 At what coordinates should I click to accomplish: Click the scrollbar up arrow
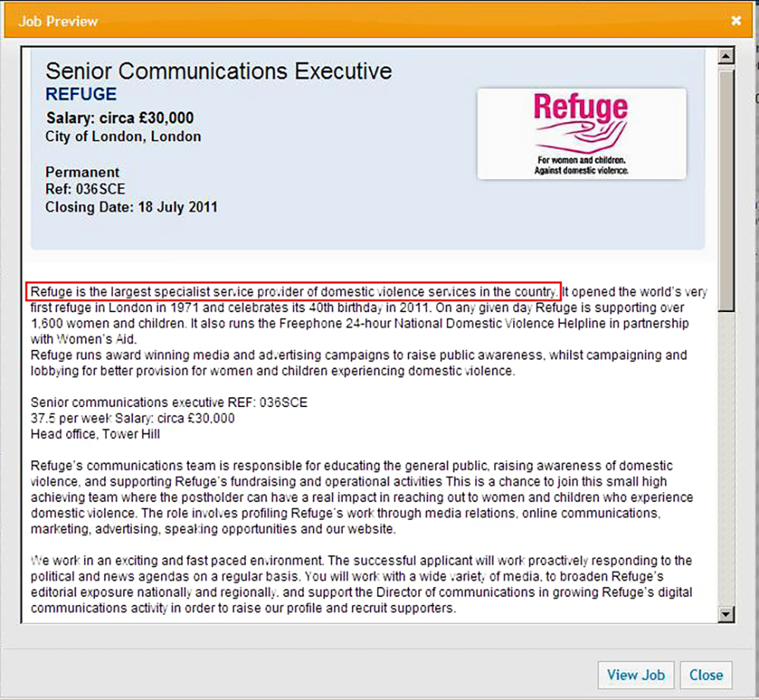(x=726, y=56)
